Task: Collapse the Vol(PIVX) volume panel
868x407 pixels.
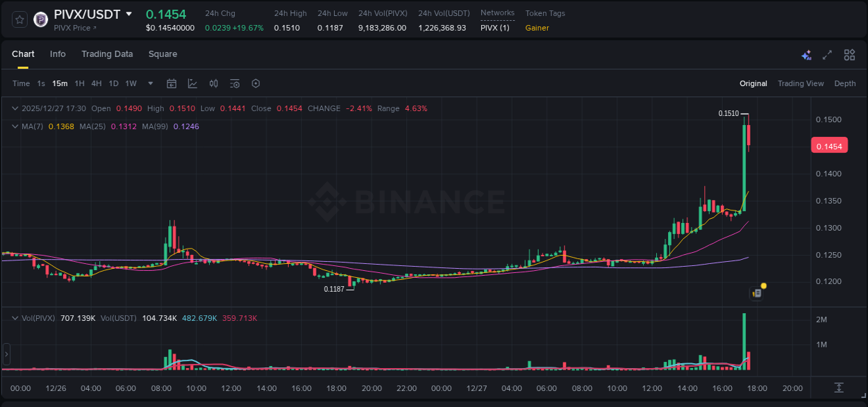Action: pyautogui.click(x=15, y=317)
